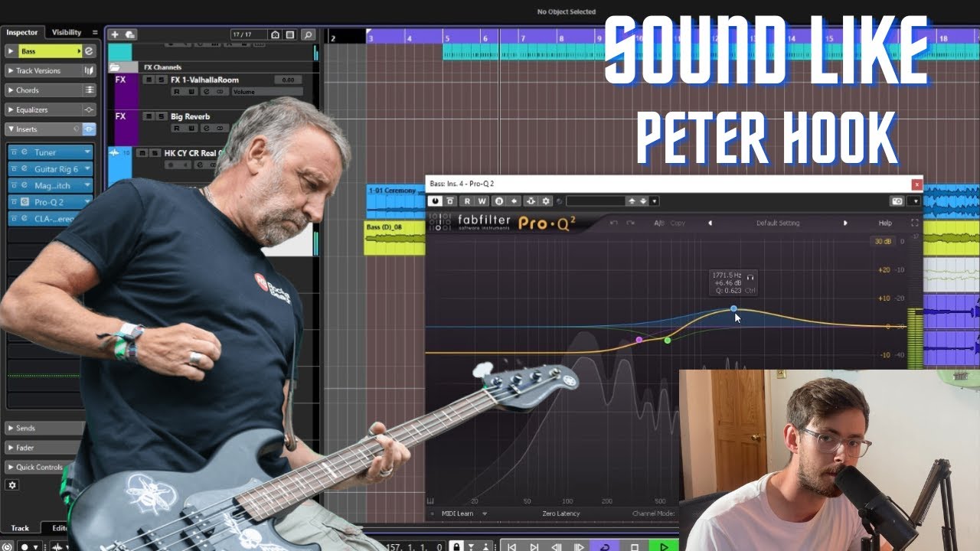Add a new track with plus icon
Viewport: 980px width, 551px height.
pyautogui.click(x=114, y=34)
